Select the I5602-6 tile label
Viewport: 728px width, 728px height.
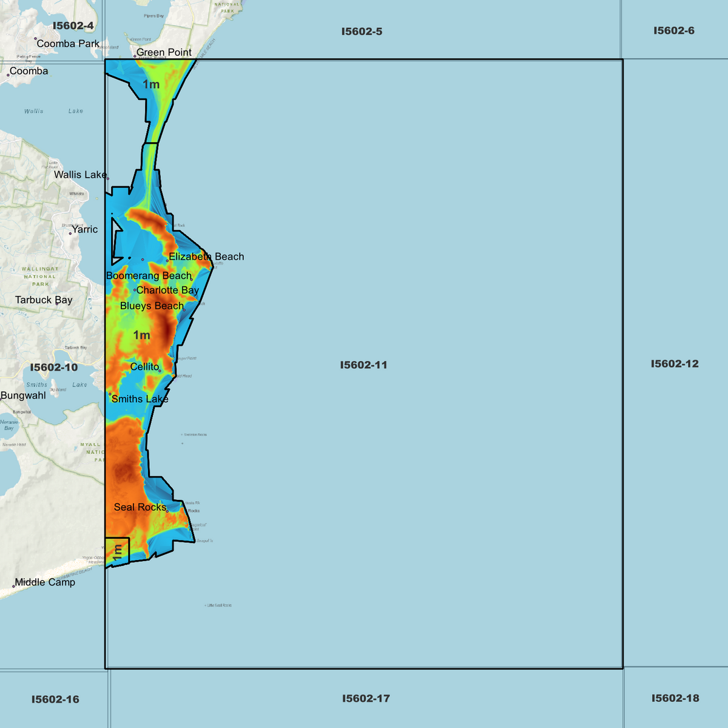[x=674, y=30]
